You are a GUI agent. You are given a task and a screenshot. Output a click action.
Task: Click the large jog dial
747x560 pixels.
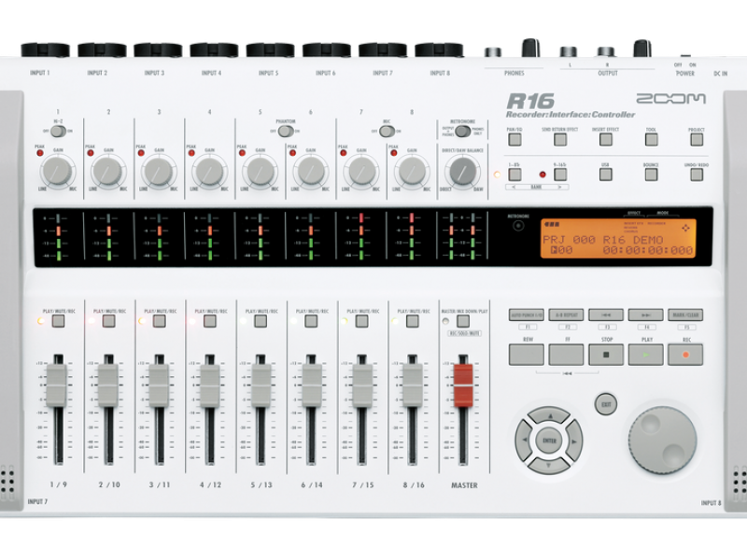pos(662,441)
